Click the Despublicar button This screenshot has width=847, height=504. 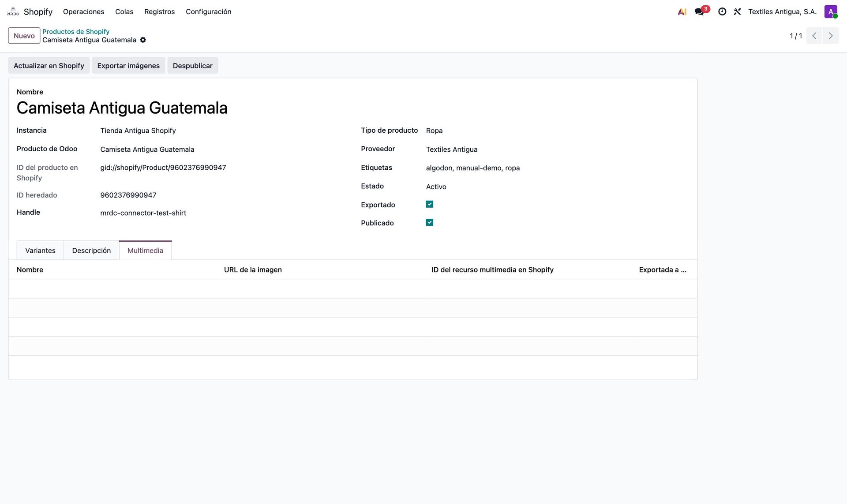pyautogui.click(x=193, y=66)
